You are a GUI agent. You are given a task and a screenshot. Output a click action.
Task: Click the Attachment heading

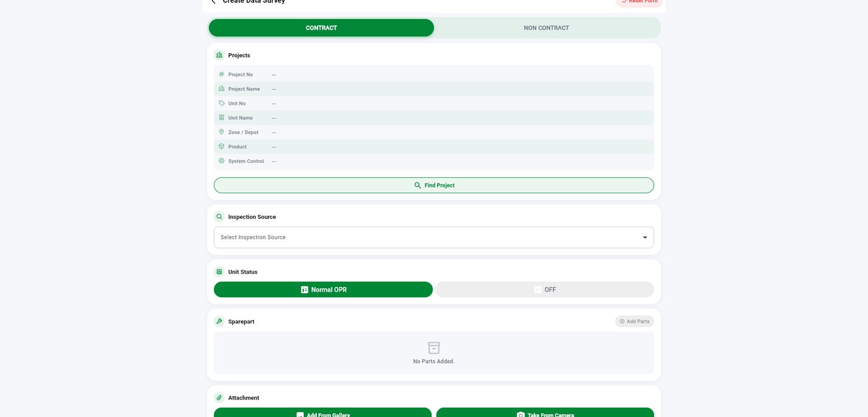(244, 398)
